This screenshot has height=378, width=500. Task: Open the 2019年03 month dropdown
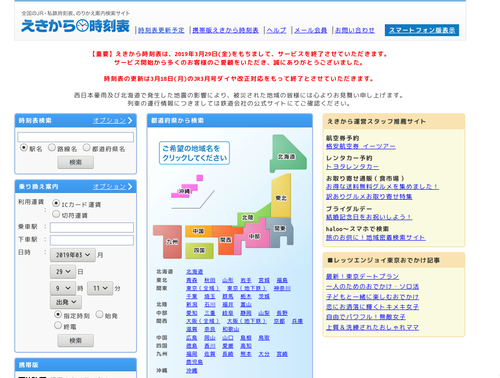click(73, 255)
